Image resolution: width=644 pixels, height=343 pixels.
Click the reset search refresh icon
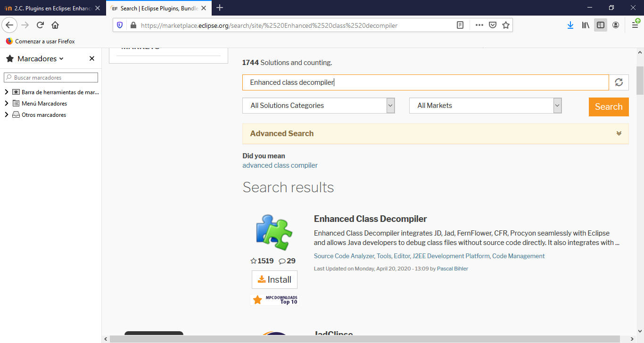[x=619, y=82]
